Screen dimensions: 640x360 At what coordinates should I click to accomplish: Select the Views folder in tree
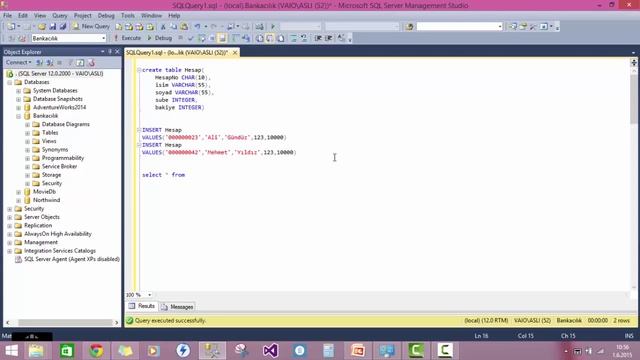coord(49,141)
